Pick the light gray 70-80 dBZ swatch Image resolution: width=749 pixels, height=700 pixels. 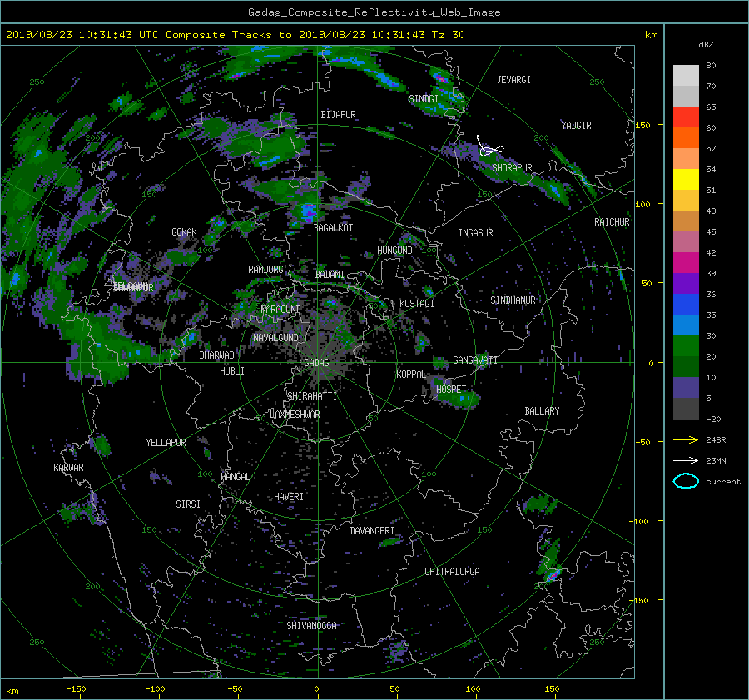pyautogui.click(x=686, y=76)
